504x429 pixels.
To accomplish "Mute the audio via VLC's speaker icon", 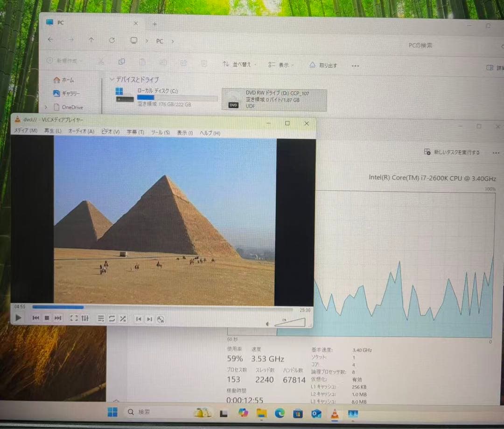I will point(268,322).
